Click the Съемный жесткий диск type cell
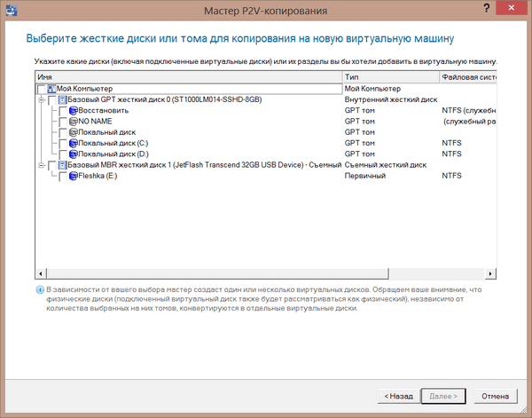Image resolution: width=532 pixels, height=418 pixels. coord(386,165)
